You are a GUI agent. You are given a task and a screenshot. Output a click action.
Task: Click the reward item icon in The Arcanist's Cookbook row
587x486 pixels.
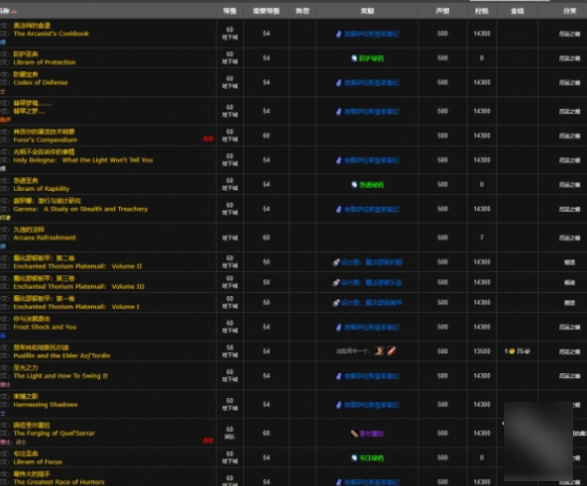[x=338, y=34]
